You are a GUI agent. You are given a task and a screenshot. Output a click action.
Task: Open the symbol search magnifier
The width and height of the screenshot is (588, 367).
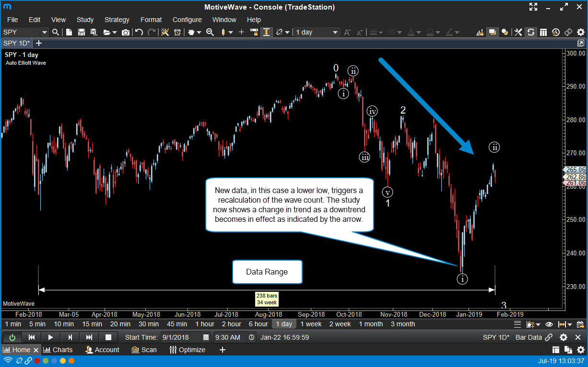(x=56, y=32)
